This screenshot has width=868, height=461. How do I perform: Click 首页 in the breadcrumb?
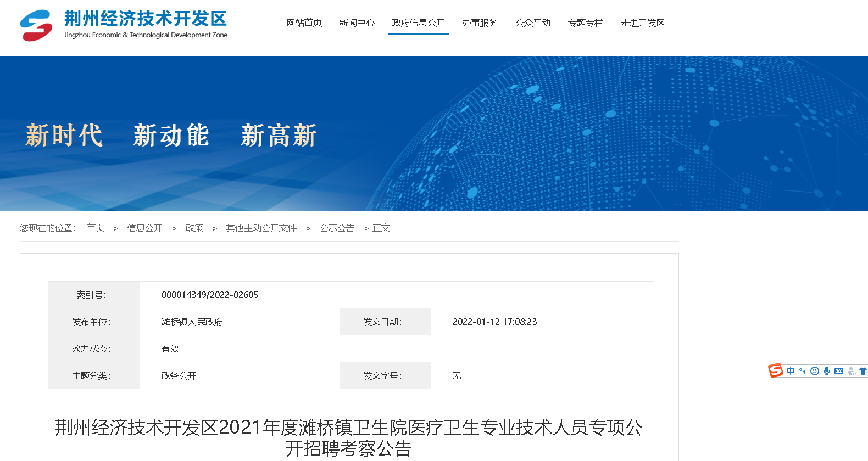click(96, 228)
